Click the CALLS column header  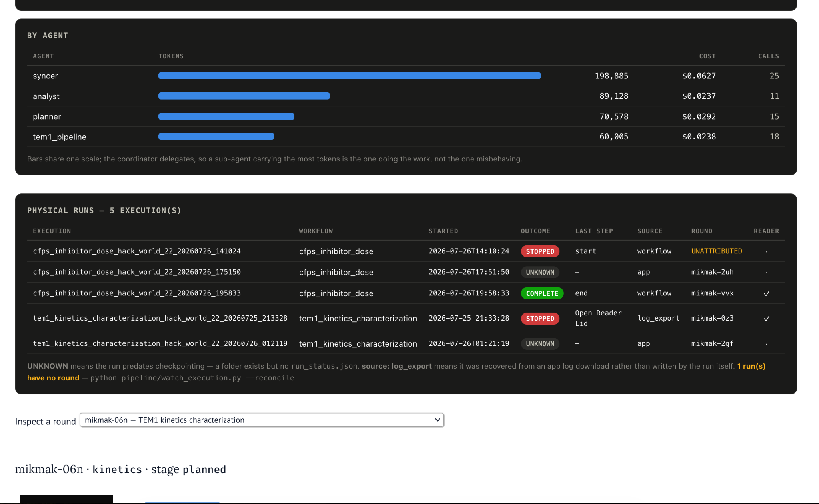click(769, 56)
